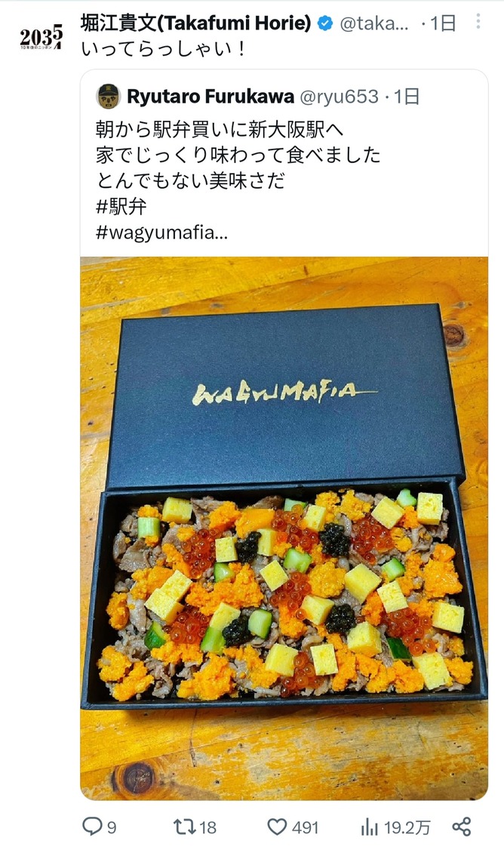The width and height of the screenshot is (504, 850).
Task: Open the share icon
Action: (462, 827)
